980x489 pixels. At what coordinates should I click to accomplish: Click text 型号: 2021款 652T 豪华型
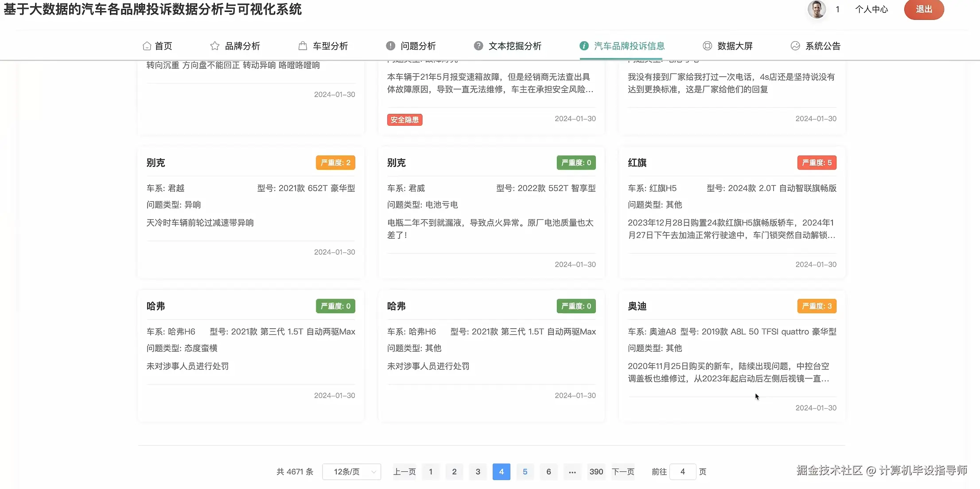[x=306, y=188]
